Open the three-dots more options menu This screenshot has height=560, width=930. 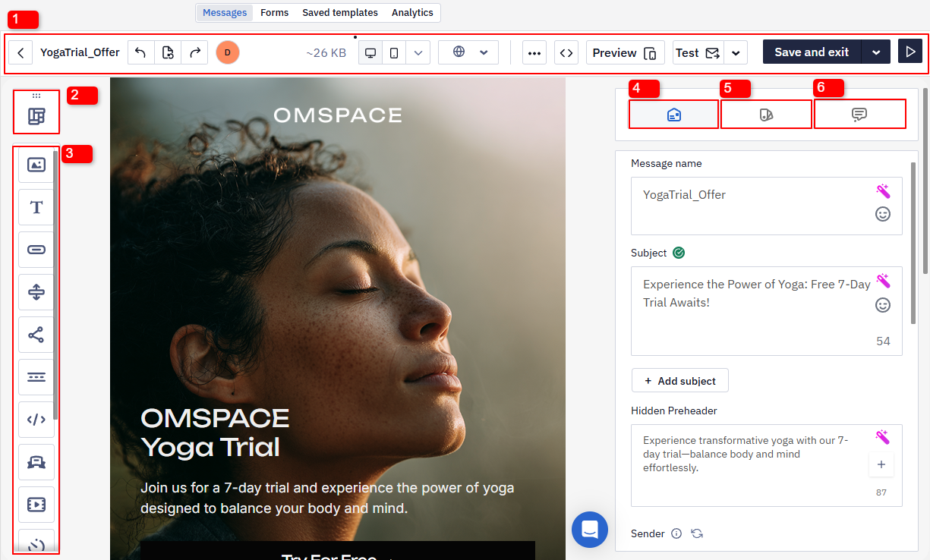[x=534, y=52]
